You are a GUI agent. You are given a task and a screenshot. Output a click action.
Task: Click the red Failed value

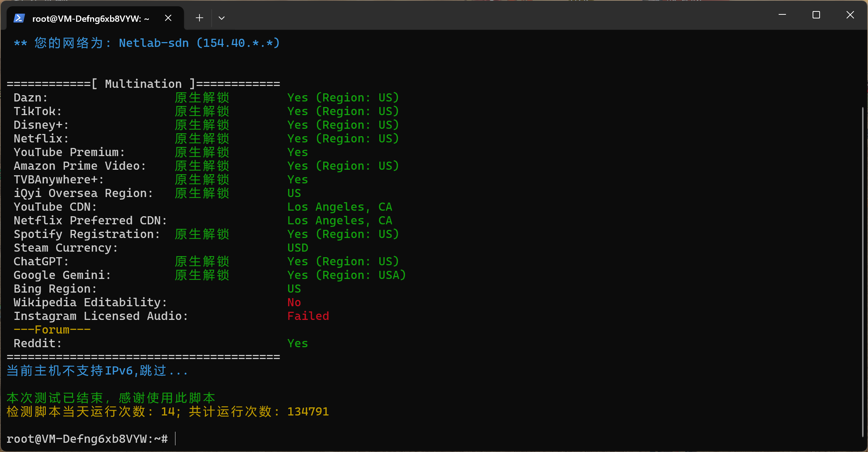pyautogui.click(x=308, y=316)
